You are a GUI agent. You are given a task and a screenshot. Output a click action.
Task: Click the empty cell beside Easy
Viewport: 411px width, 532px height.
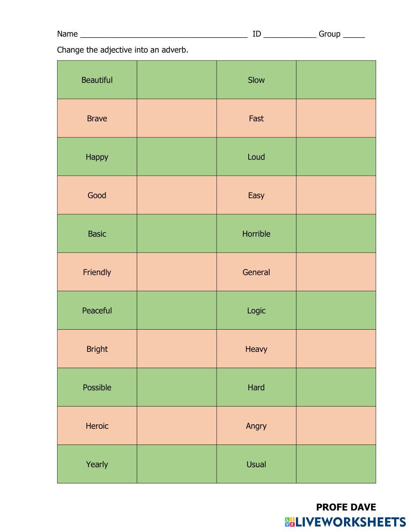(x=336, y=195)
